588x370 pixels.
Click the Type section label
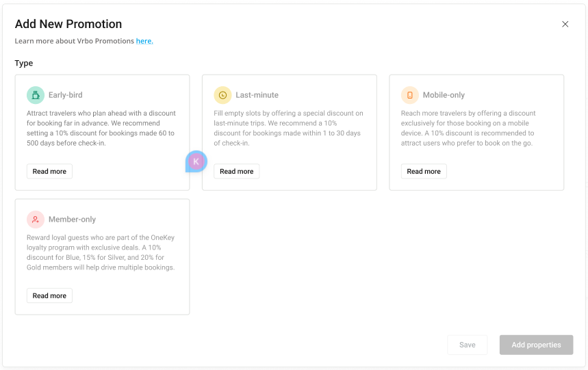(24, 63)
